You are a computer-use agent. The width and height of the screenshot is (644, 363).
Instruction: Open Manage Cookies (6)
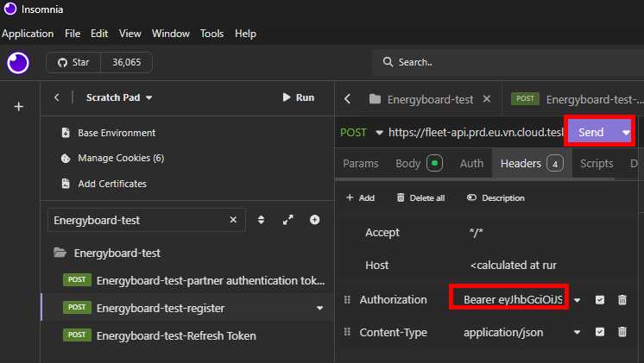[113, 158]
